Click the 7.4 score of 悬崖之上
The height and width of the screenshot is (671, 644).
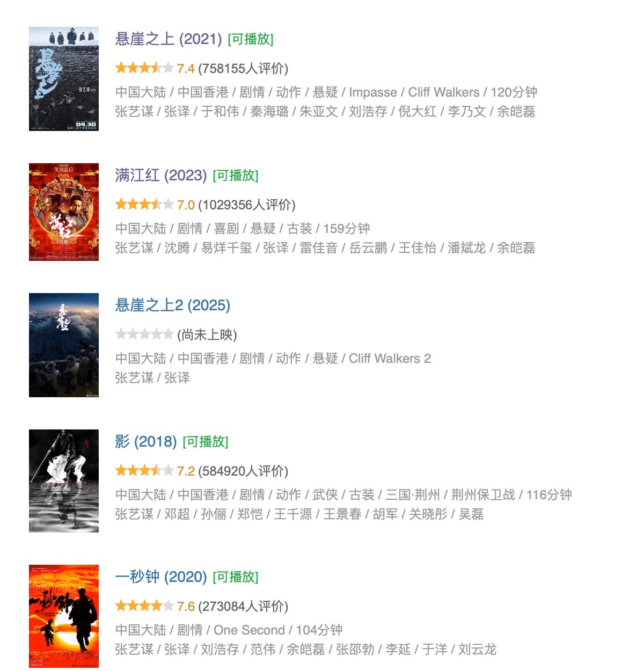pos(186,69)
